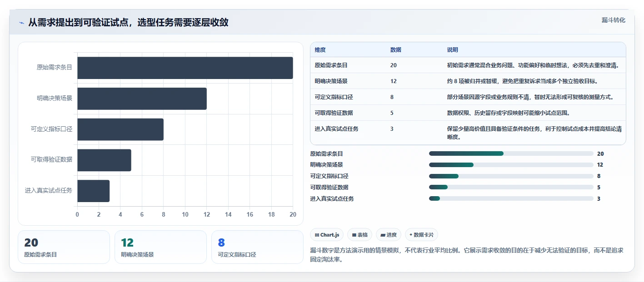644x282 pixels.
Task: Open the data card showing 12 明确决策场景
Action: click(x=160, y=247)
